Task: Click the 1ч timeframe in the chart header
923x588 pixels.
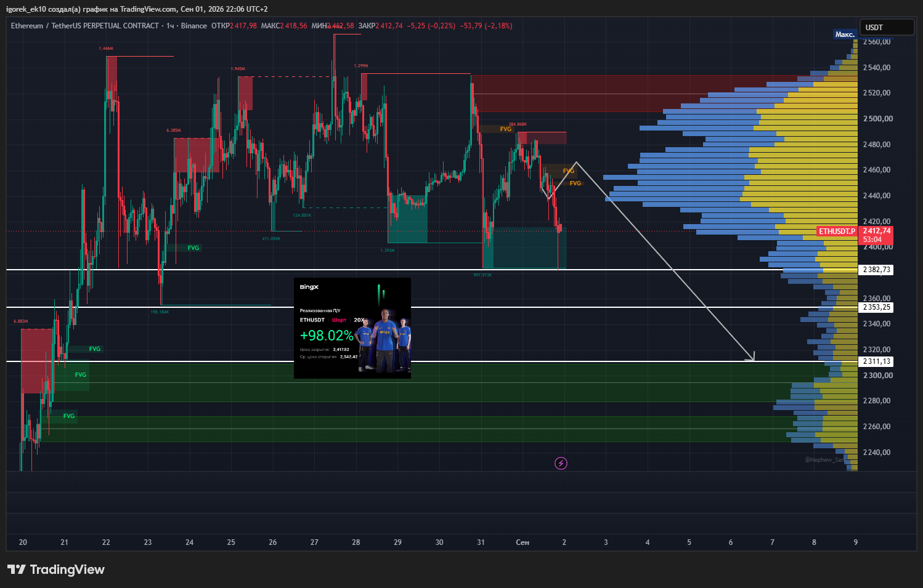Action: pyautogui.click(x=170, y=26)
